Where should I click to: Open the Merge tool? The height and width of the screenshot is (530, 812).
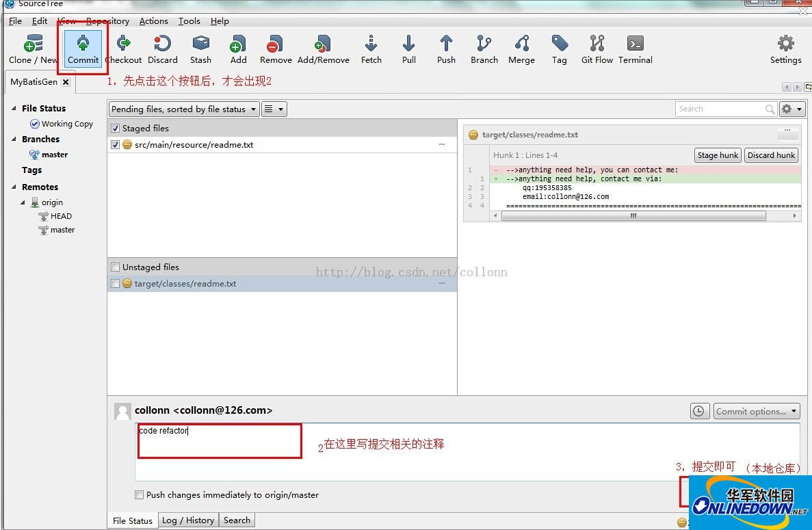521,49
